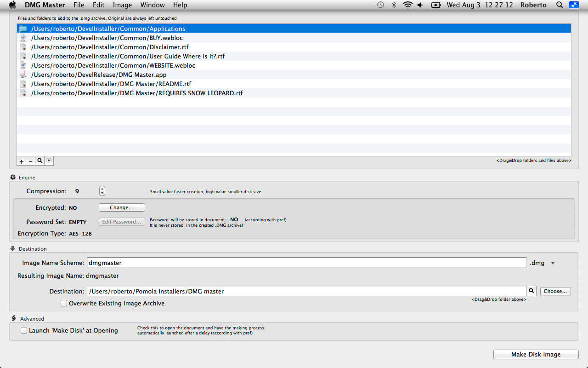Enable Overwrite Existing Image Archive checkbox
The width and height of the screenshot is (588, 368).
[64, 303]
